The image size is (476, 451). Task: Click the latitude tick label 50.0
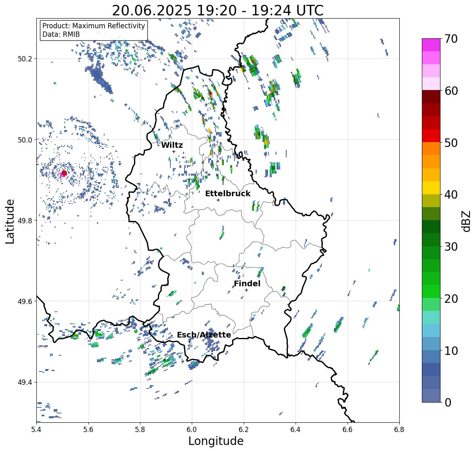(x=25, y=140)
